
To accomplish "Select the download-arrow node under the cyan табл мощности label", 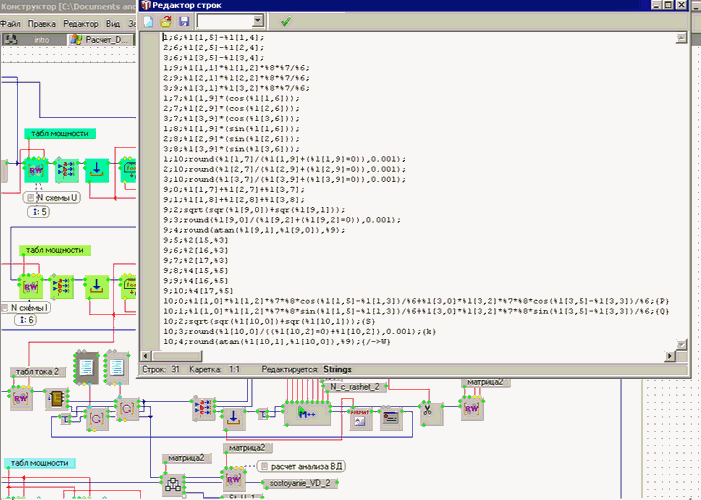I will (97, 170).
